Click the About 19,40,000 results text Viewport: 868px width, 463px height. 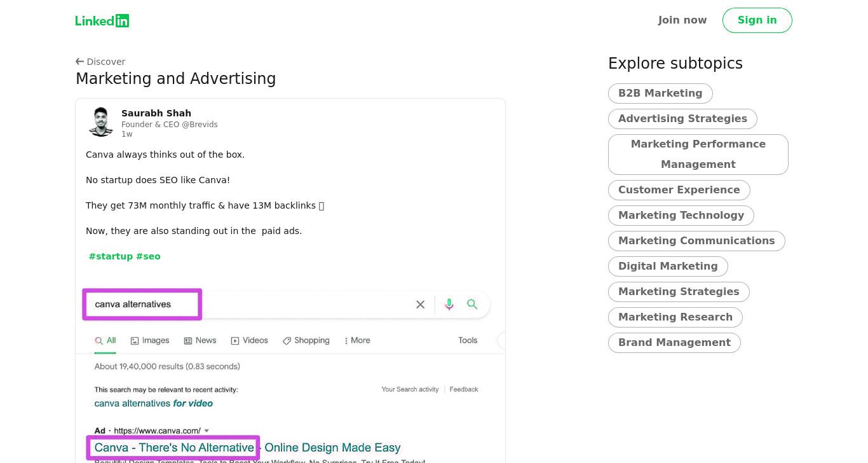click(x=167, y=367)
